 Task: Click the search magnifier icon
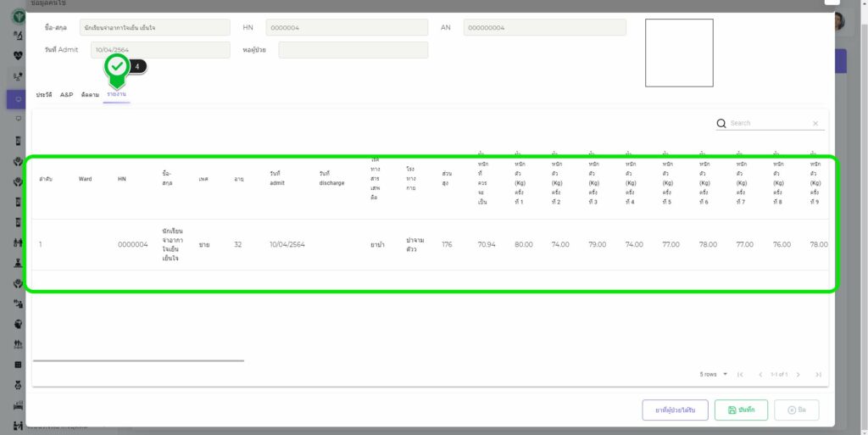(721, 123)
